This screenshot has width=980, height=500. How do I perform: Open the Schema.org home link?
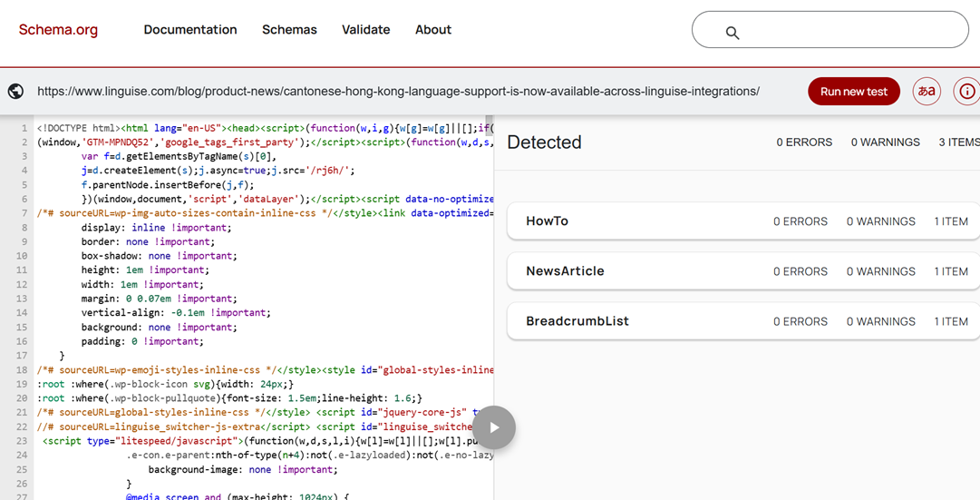coord(58,29)
